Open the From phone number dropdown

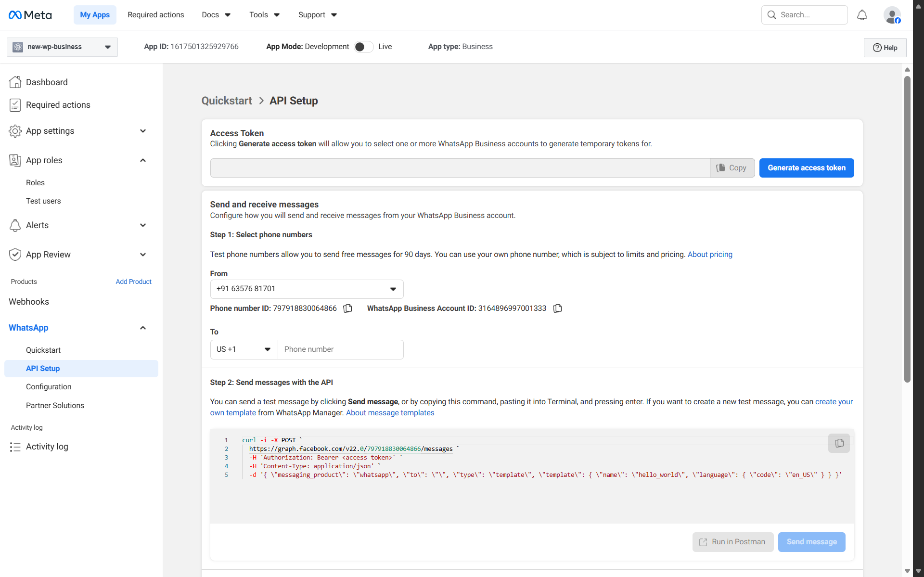tap(307, 289)
